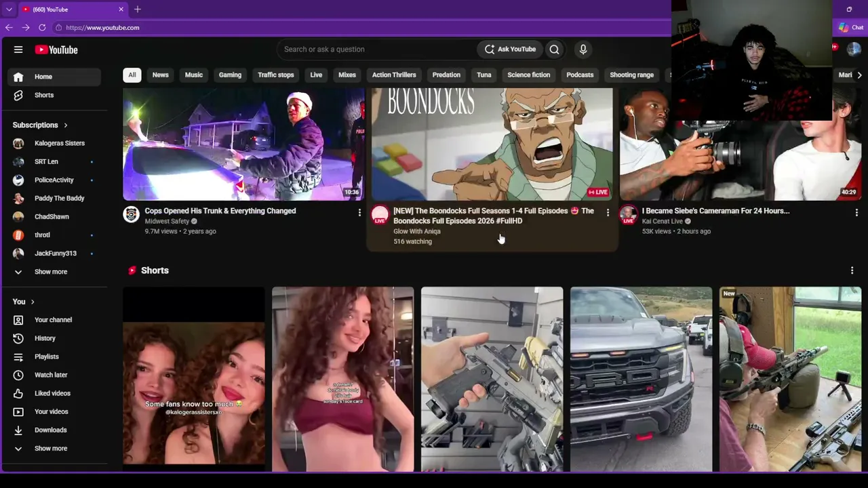Select the Gaming filter chip
Screen dimensions: 868x488
[230, 75]
